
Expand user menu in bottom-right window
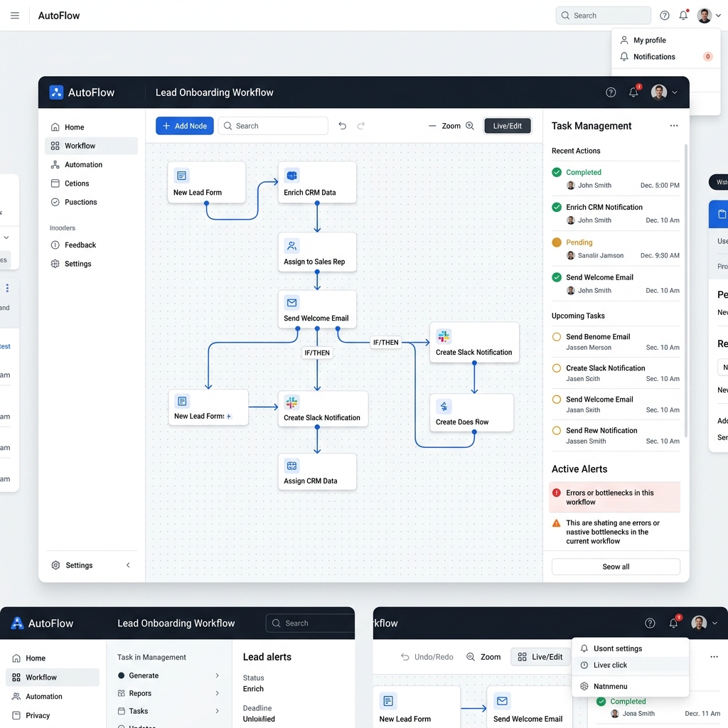click(x=715, y=623)
